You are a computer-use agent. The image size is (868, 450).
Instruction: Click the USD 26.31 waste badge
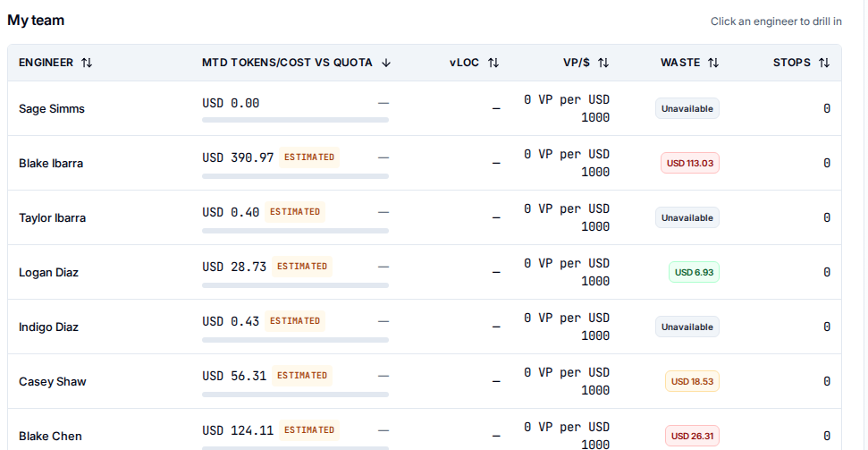pos(692,436)
